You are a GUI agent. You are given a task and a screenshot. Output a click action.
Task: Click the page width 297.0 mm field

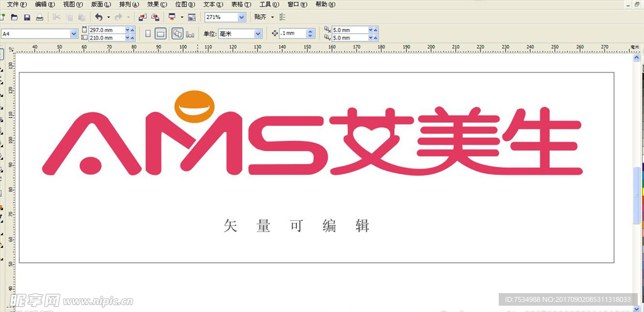[x=106, y=30]
